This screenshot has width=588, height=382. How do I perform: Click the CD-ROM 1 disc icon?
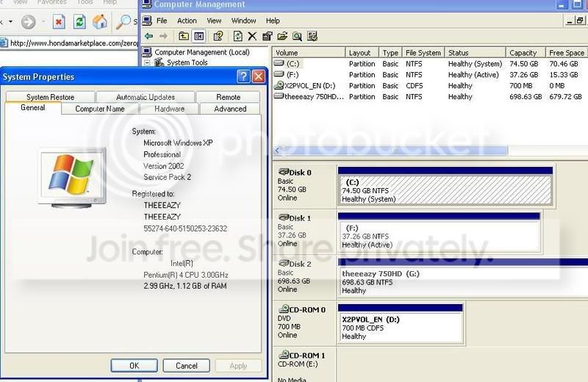pos(284,355)
